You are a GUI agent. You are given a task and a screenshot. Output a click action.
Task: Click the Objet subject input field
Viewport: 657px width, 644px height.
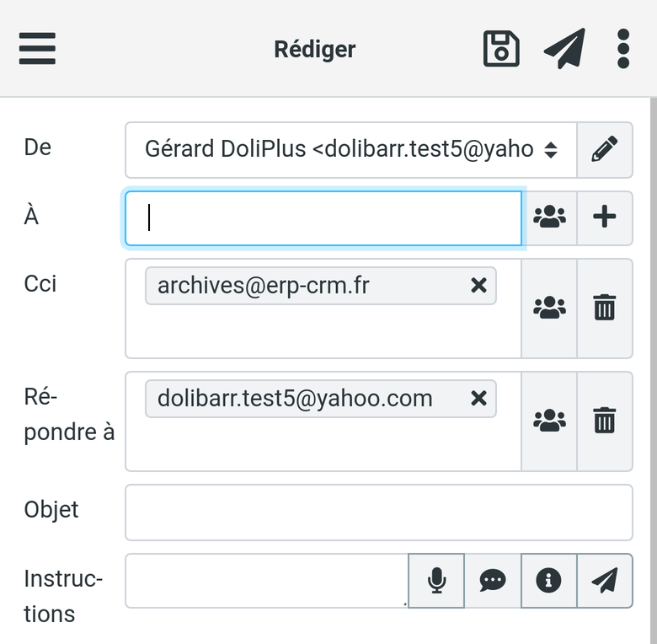[x=379, y=513]
